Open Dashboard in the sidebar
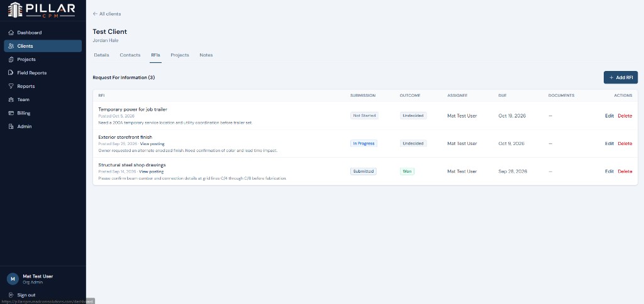Screen dimensions: 644x304 (43, 33)
